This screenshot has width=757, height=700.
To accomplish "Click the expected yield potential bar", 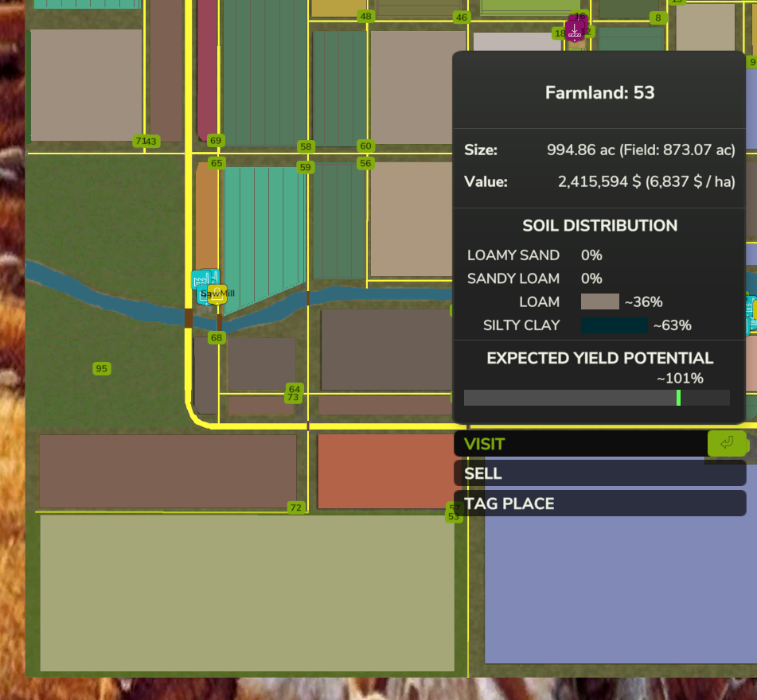I will point(597,398).
